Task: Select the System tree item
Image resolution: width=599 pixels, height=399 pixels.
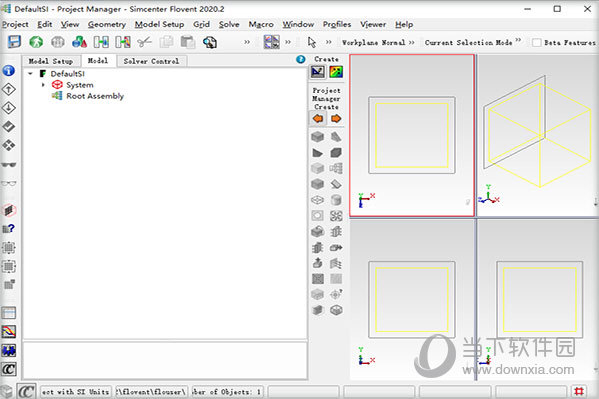Action: click(79, 85)
